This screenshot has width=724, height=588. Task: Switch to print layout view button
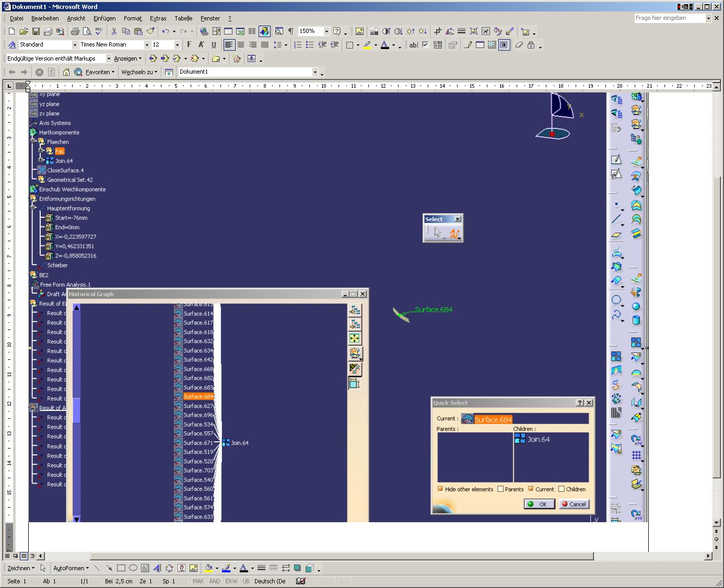tap(24, 556)
